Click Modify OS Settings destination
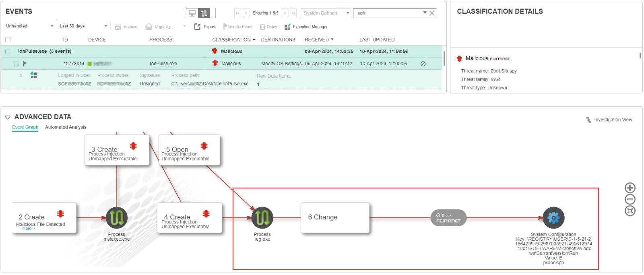The width and height of the screenshot is (644, 275). tap(281, 64)
